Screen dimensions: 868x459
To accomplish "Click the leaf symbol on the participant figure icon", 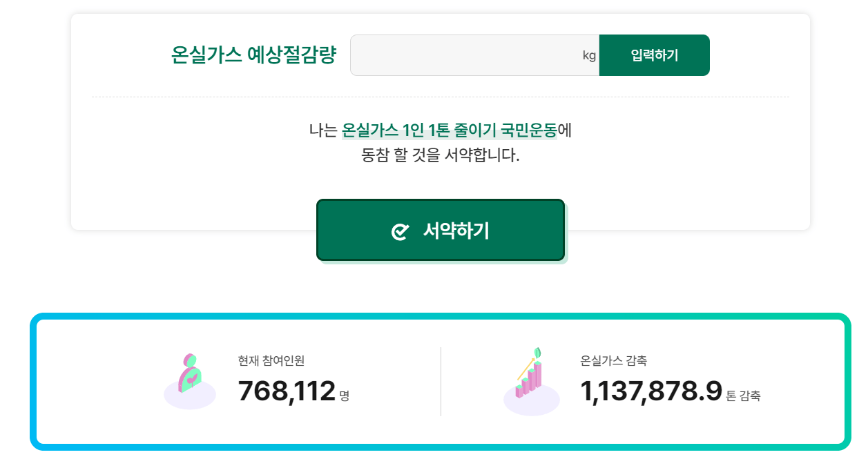I will click(191, 379).
